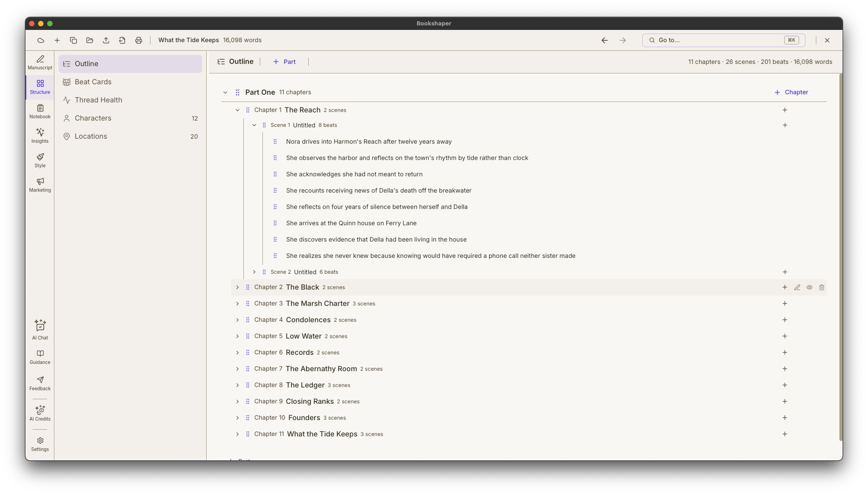Open AI Credits

(40, 413)
